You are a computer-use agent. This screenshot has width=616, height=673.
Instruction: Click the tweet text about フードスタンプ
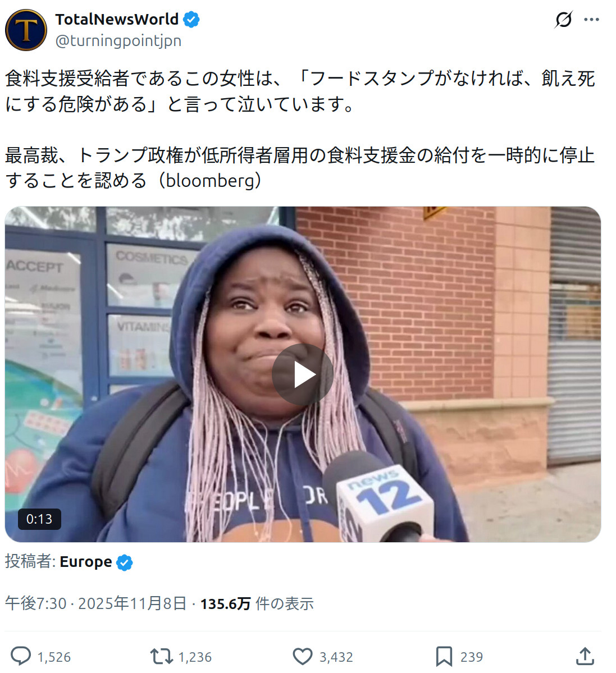(x=300, y=91)
